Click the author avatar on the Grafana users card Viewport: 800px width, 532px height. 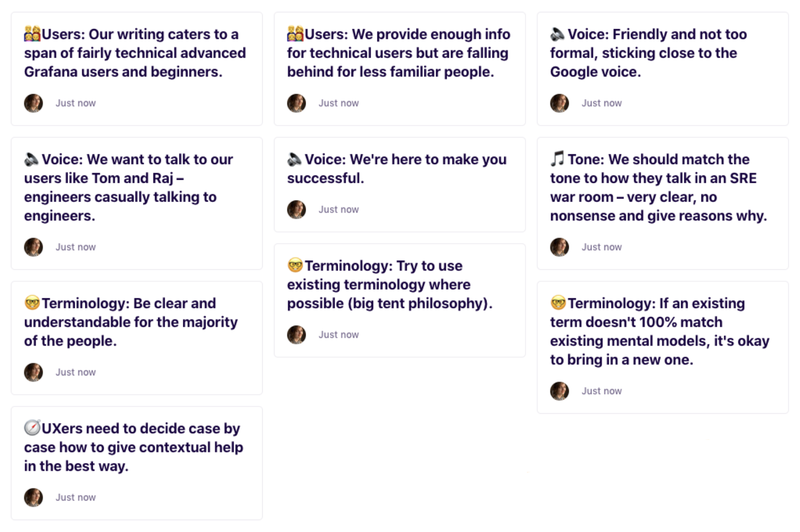coord(34,103)
